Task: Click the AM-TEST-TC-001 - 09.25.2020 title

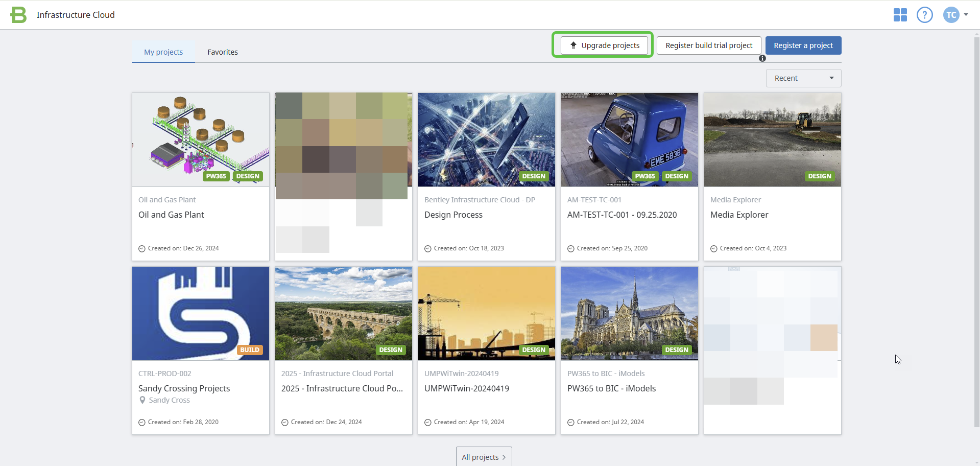Action: 622,215
